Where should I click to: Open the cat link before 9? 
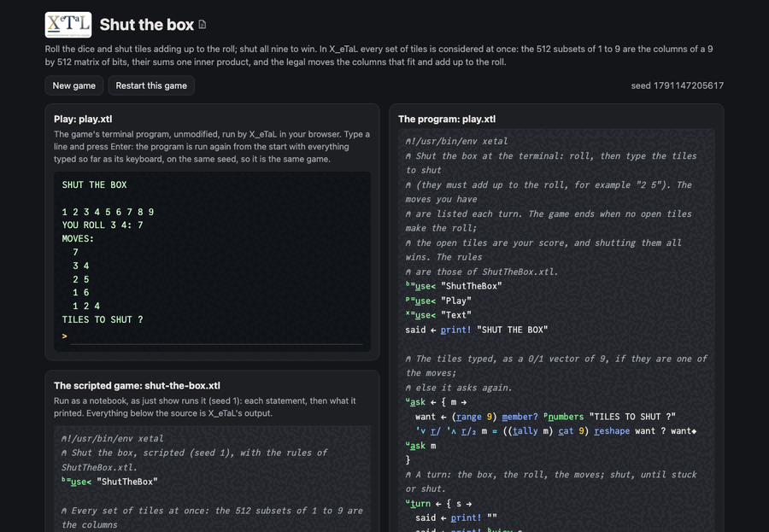click(x=566, y=430)
